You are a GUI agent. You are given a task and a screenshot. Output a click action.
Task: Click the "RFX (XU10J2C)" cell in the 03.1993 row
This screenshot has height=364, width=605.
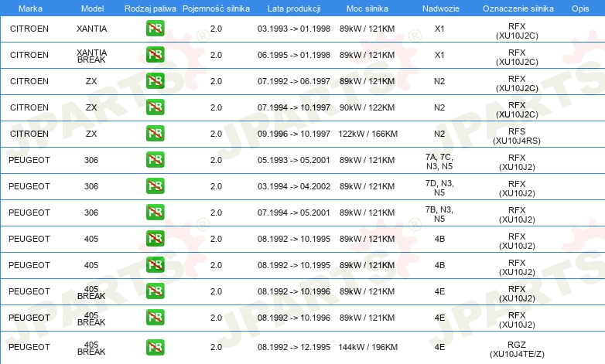tap(517, 31)
